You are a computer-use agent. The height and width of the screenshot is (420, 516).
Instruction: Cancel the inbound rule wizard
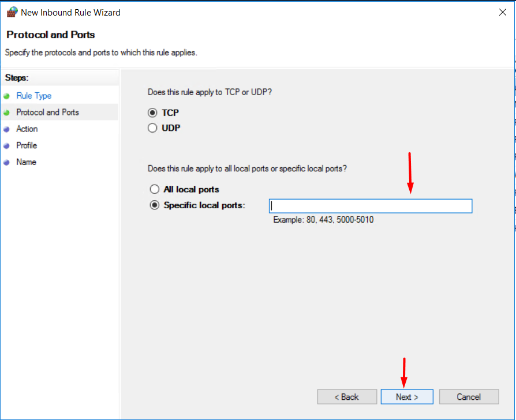(x=468, y=397)
